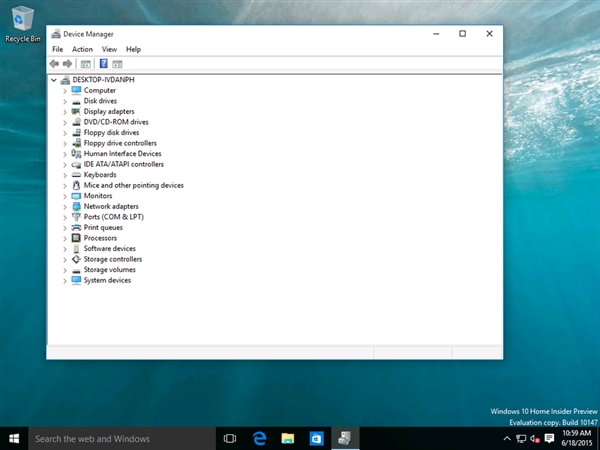Click the Computer category icon
The image size is (600, 450).
(77, 90)
